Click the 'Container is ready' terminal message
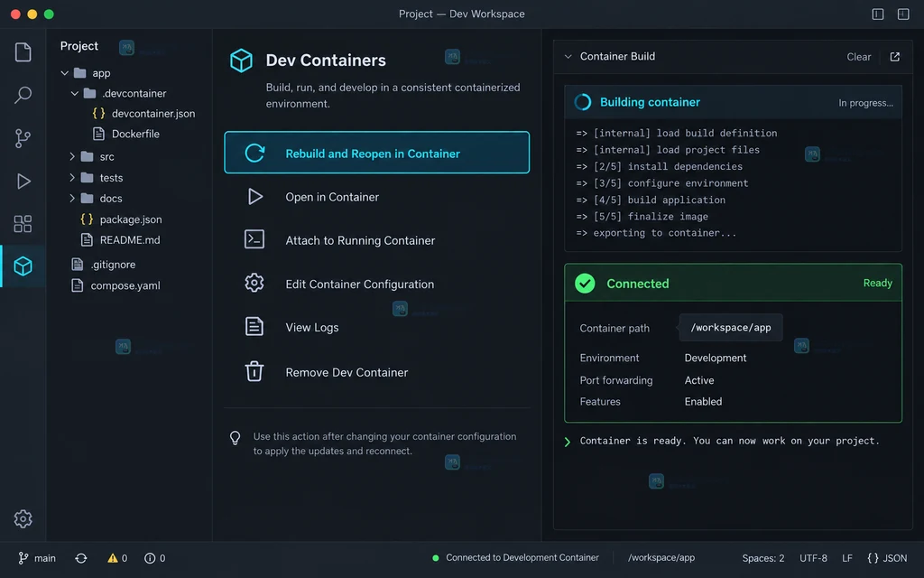 point(729,441)
